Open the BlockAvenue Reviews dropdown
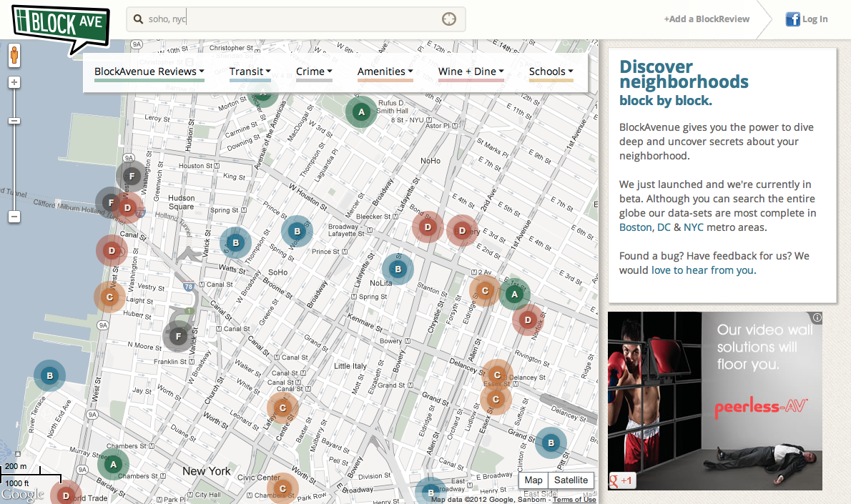This screenshot has width=851, height=504. [x=149, y=71]
